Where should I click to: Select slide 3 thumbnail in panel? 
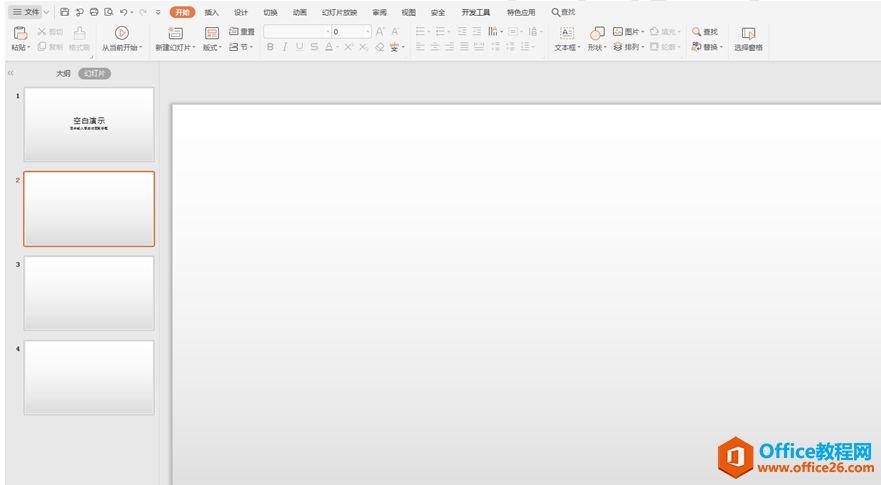(x=89, y=293)
